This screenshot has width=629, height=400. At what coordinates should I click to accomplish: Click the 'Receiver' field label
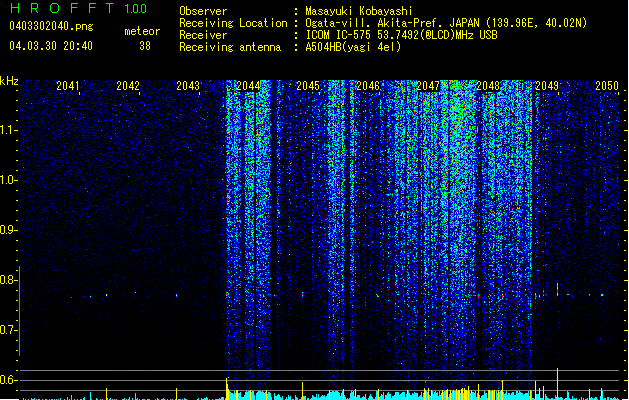click(x=203, y=35)
